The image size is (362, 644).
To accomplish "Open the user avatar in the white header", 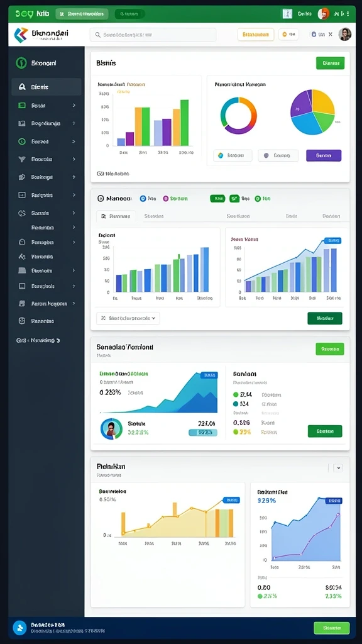I will point(345,35).
